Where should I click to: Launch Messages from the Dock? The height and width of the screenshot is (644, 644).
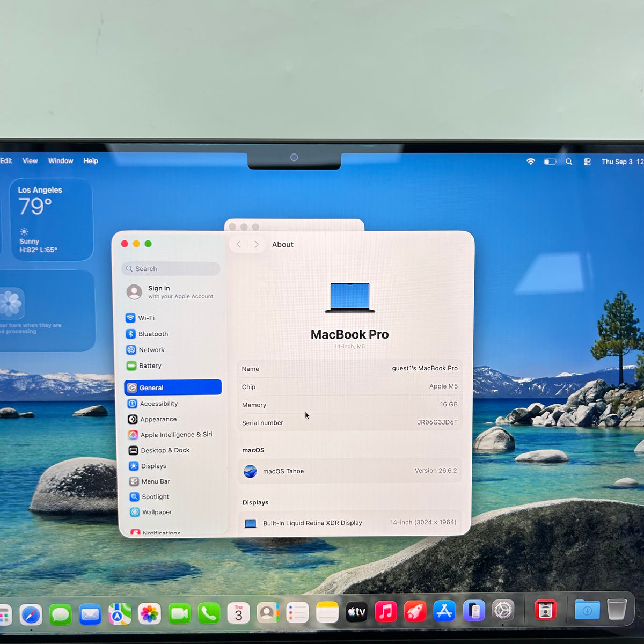(61, 614)
